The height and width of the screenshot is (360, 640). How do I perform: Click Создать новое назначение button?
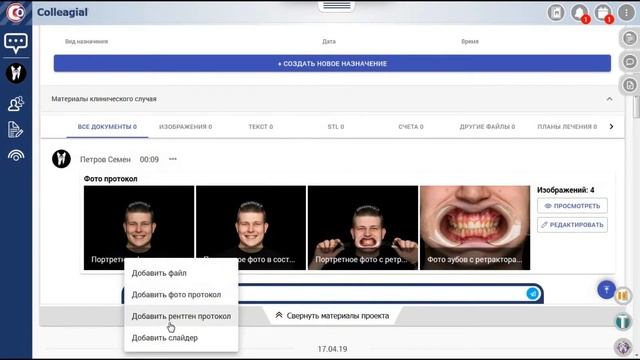tap(332, 64)
